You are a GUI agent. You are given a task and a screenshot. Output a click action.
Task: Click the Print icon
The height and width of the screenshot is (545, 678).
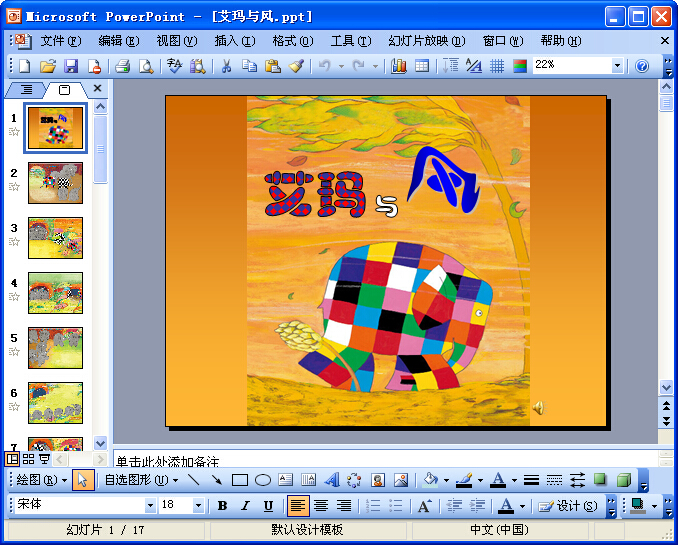[x=123, y=66]
